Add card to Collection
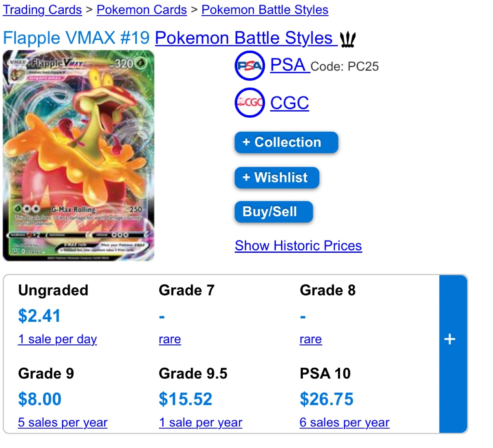The image size is (493, 448). [x=286, y=142]
